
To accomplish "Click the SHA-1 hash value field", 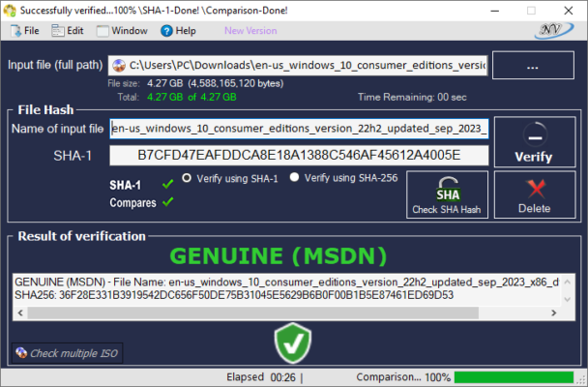I will [x=299, y=155].
